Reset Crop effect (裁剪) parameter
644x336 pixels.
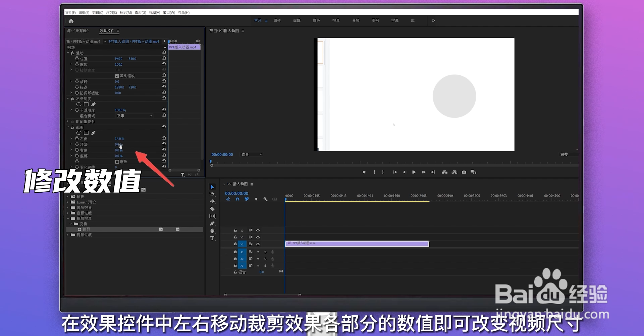click(164, 127)
